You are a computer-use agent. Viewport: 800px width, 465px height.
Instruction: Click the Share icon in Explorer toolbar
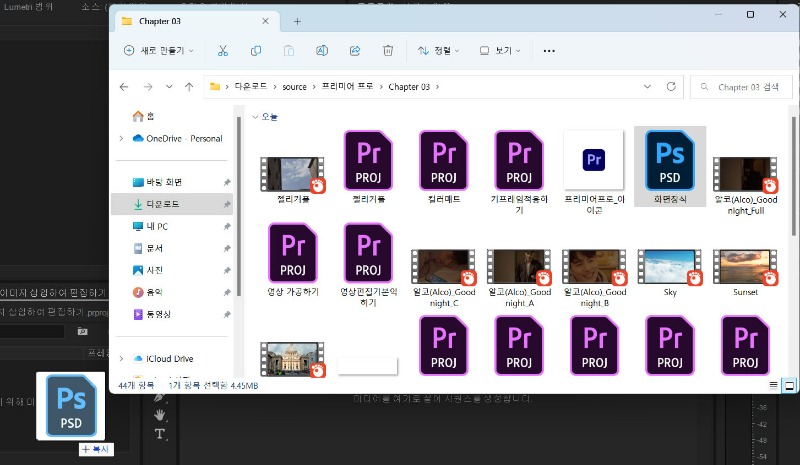click(x=355, y=51)
